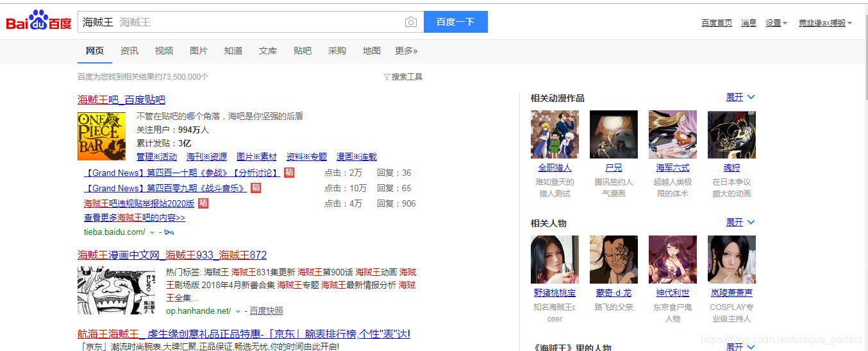Screen dimensions: 868x351
Task: Open the 野猪桃桃宝 person photo
Action: pyautogui.click(x=555, y=259)
